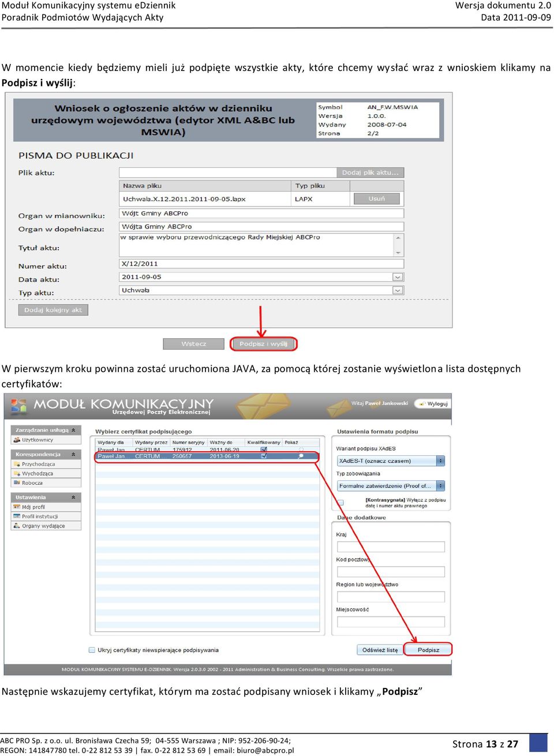Click the Miejscowość input field

(391, 622)
